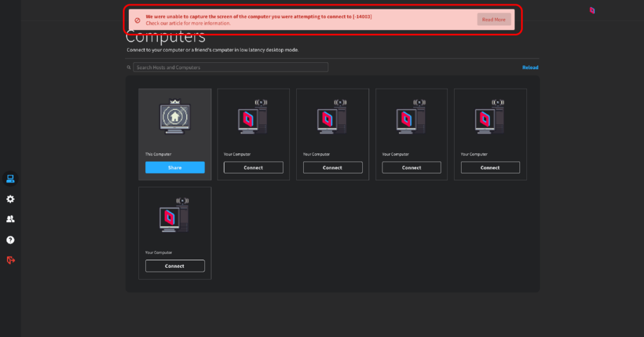
Task: Connect to the third Your Computer in top row
Action: pos(411,168)
